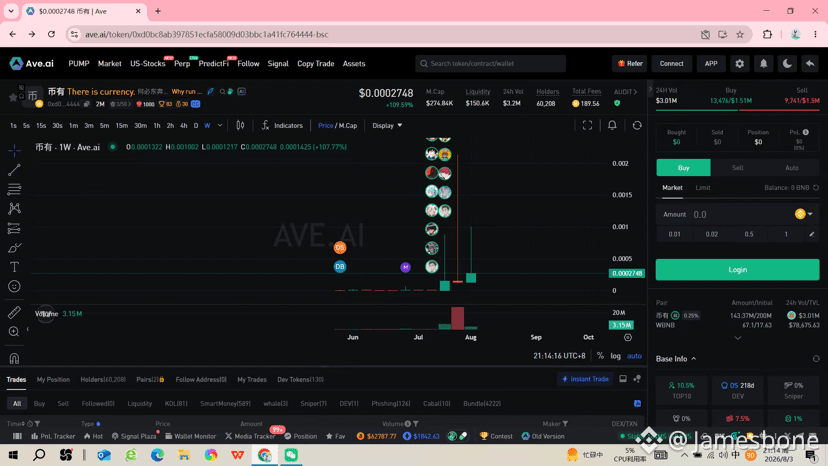Switch chart to M.Cap display

[347, 125]
